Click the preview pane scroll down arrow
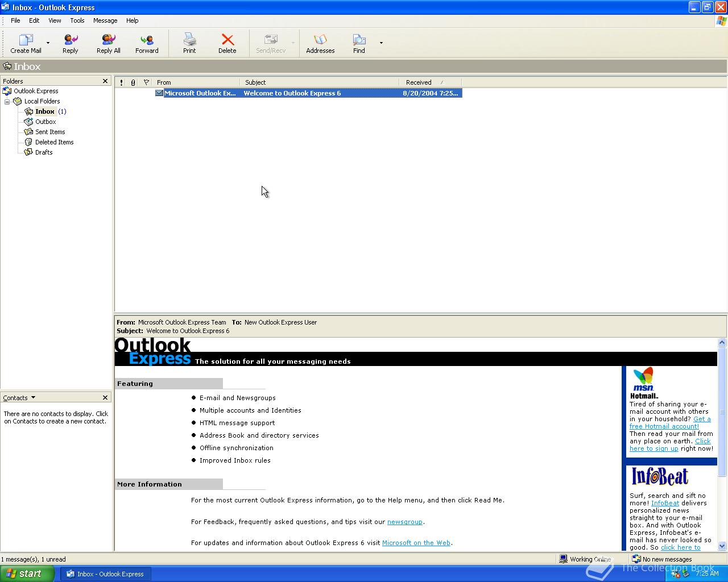728x582 pixels. 722,546
